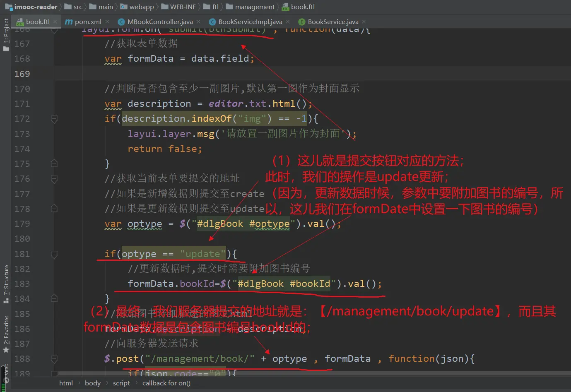Click 'script' in the bottom breadcrumb
The width and height of the screenshot is (571, 392).
(121, 383)
